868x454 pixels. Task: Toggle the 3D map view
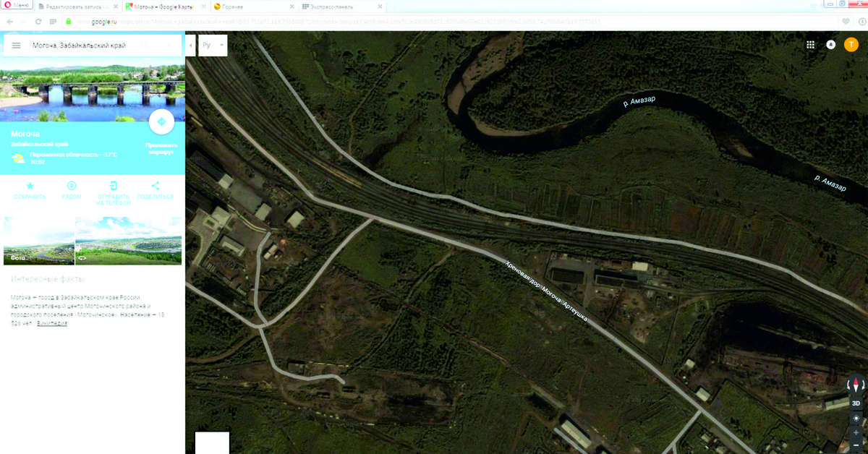point(856,403)
